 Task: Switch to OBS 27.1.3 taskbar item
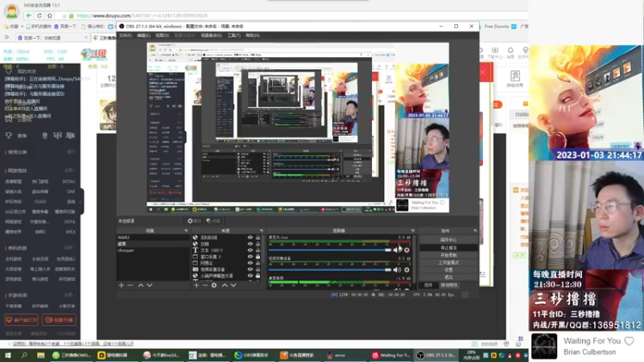436,356
